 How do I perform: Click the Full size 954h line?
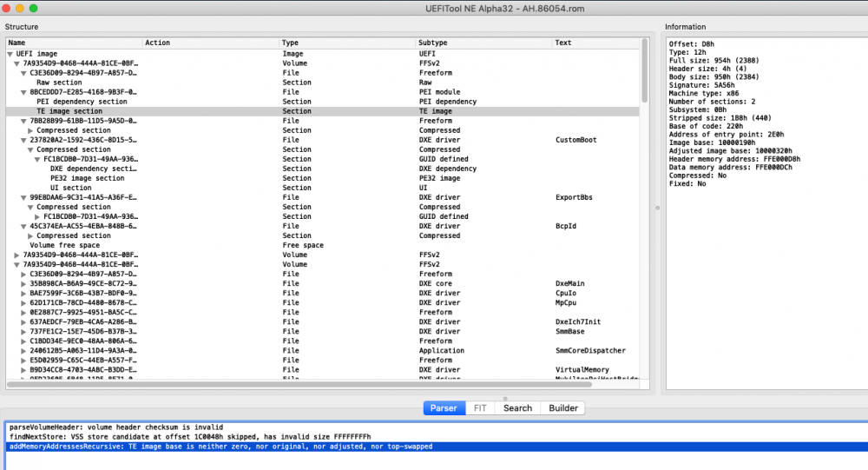pos(713,61)
